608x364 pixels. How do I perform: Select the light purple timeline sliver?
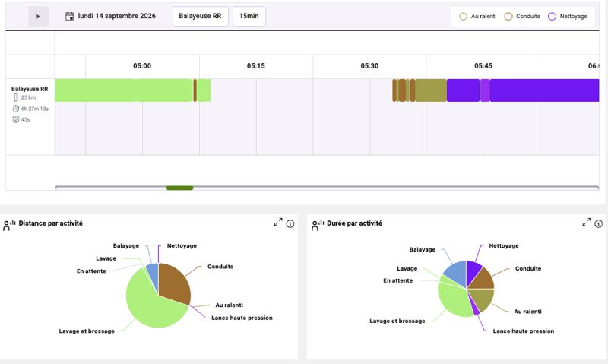(485, 90)
